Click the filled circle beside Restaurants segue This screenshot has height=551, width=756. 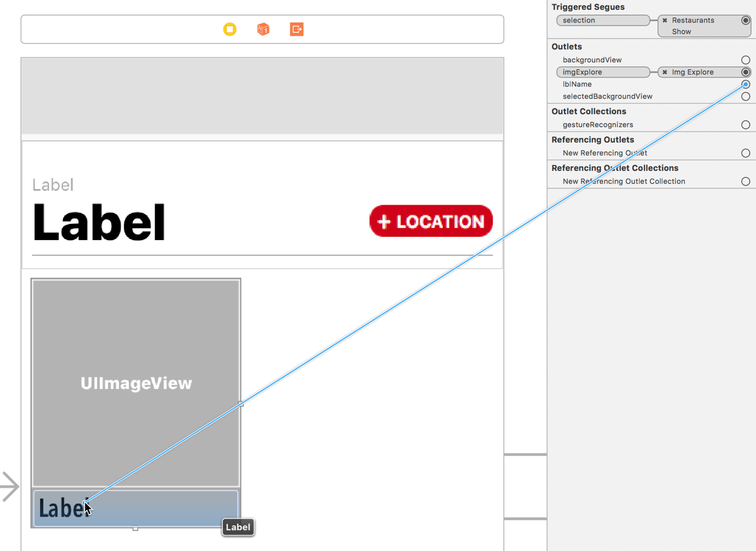tap(745, 21)
